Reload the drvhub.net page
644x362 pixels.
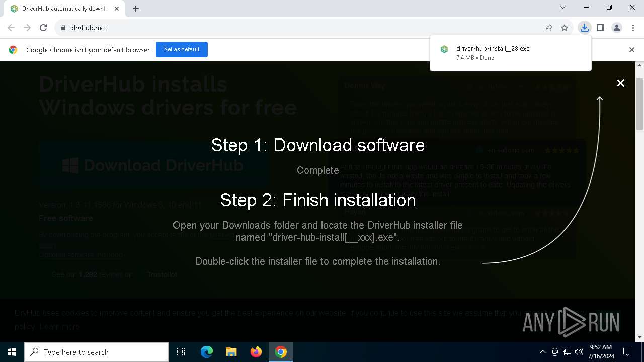pos(43,28)
